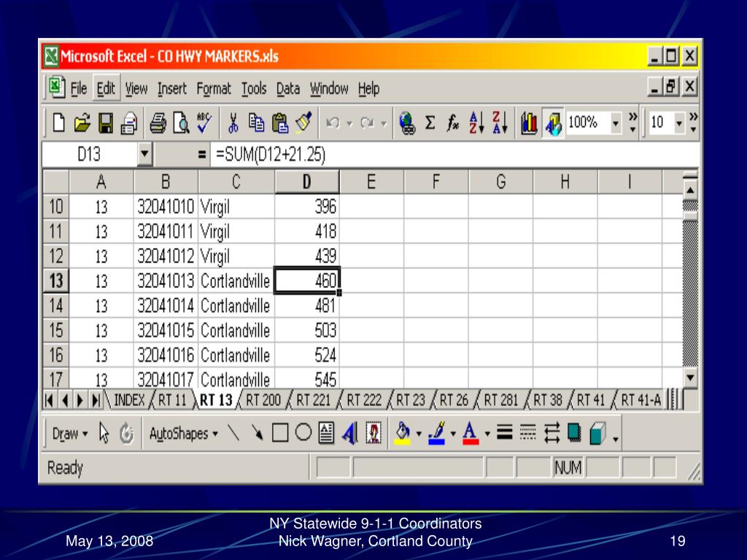Switch to the RT 200 sheet tab
747x560 pixels.
click(x=263, y=400)
